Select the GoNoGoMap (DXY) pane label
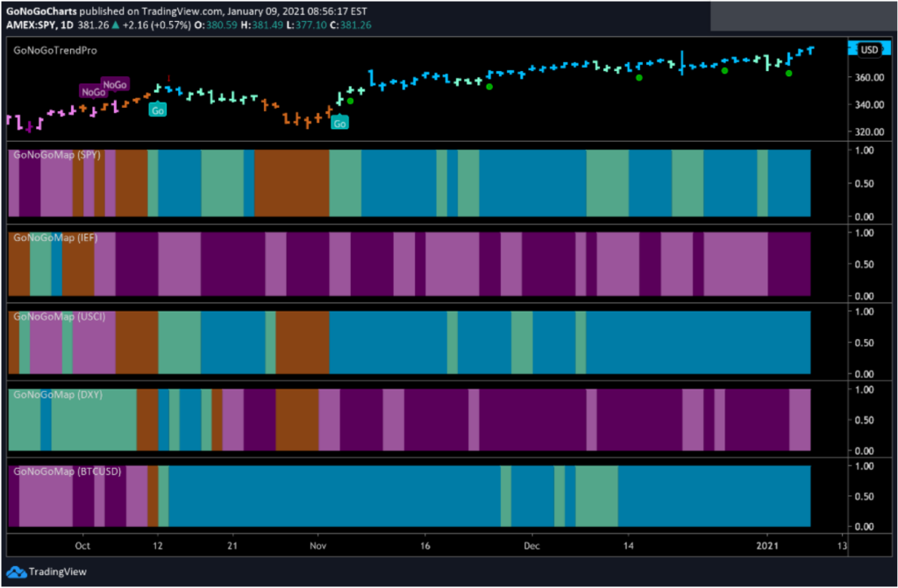Viewport: 898px width, 588px height. (x=57, y=394)
